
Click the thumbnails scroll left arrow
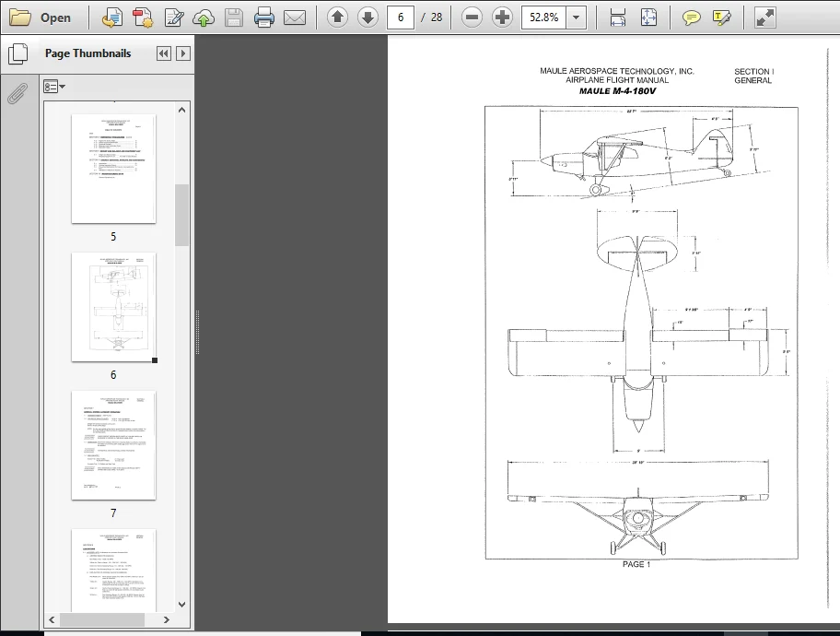[x=52, y=619]
